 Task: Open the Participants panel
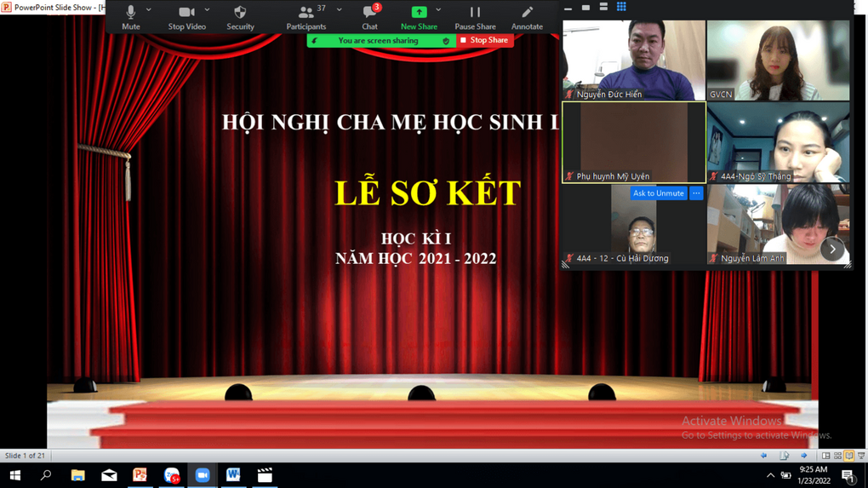306,17
